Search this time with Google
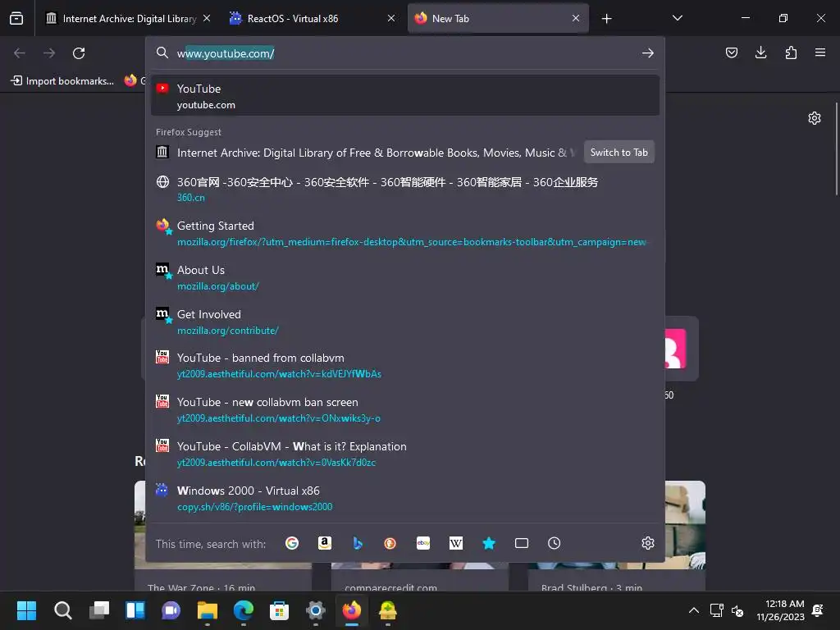This screenshot has width=840, height=630. [292, 543]
